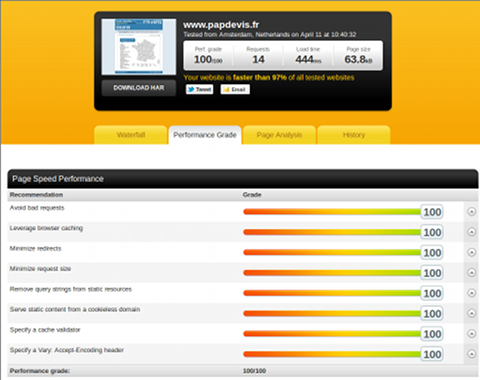Click the Minimize redirects label

36,249
